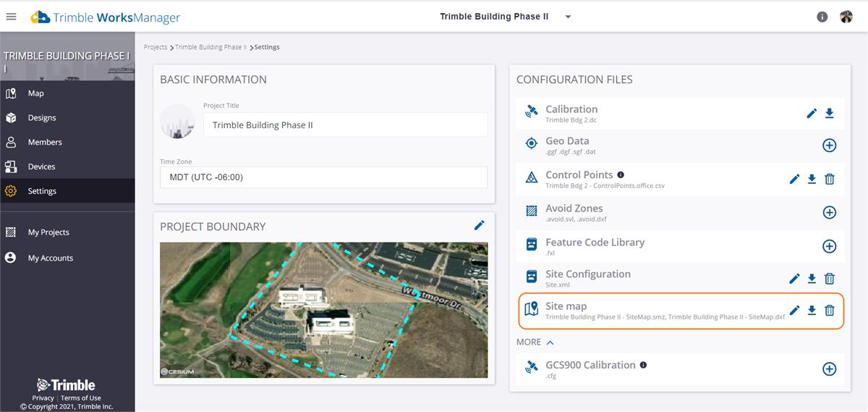Edit the Control Points file
The image size is (868, 412).
point(794,179)
